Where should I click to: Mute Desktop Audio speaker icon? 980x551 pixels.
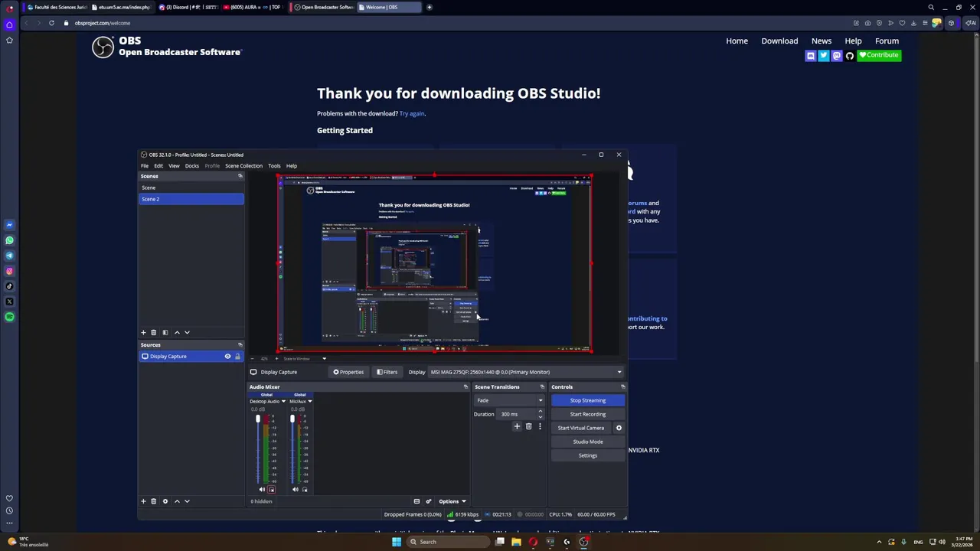262,490
